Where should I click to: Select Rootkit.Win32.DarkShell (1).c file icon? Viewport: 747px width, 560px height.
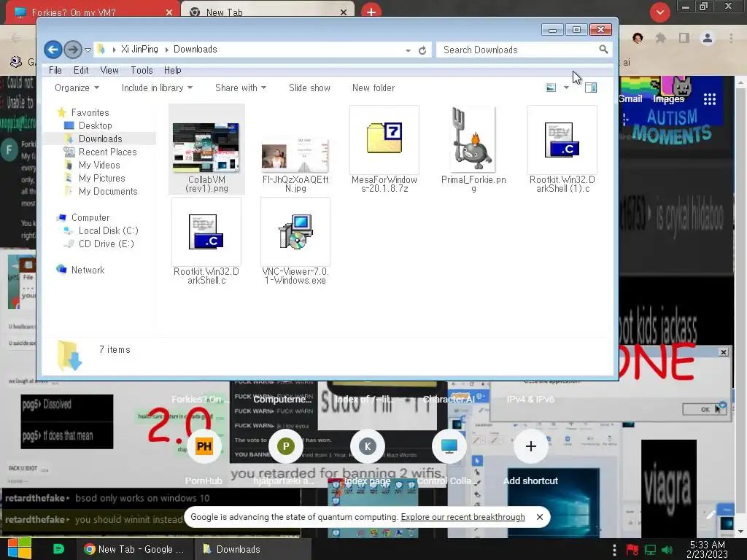[x=562, y=139]
